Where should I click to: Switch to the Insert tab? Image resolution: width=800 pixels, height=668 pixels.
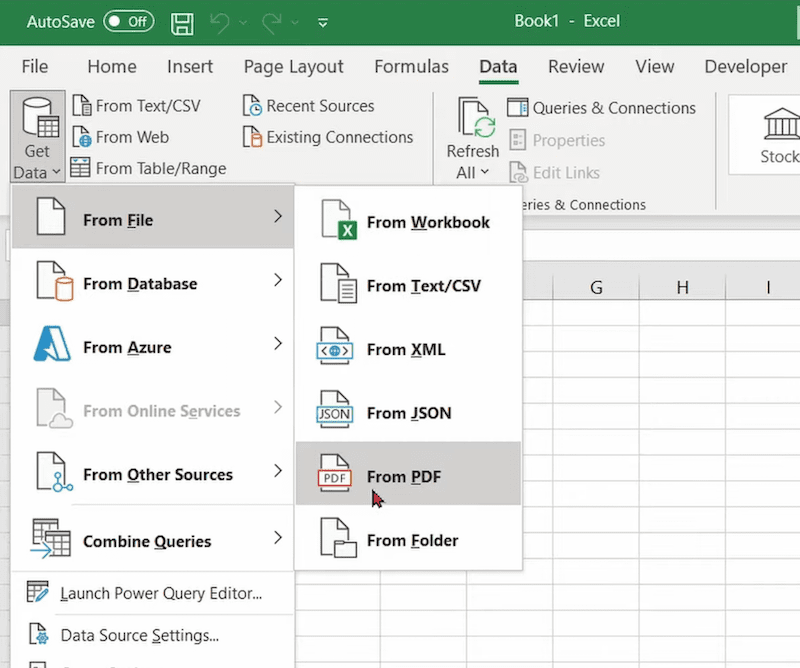(x=190, y=66)
